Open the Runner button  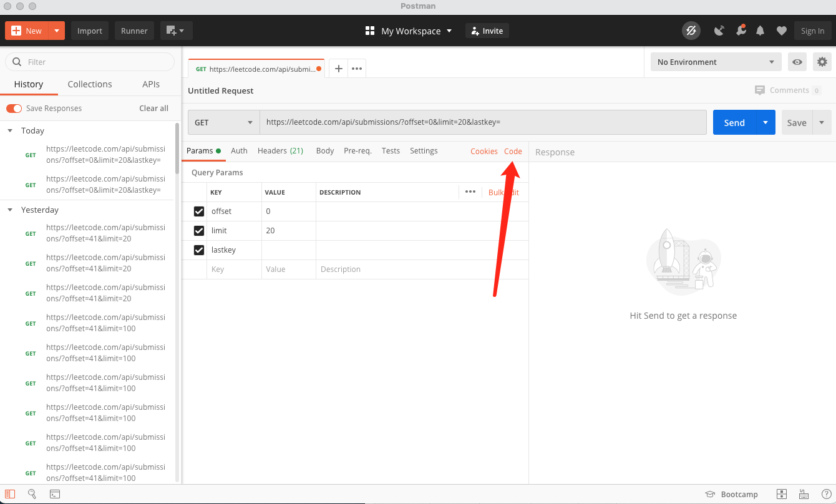click(134, 31)
